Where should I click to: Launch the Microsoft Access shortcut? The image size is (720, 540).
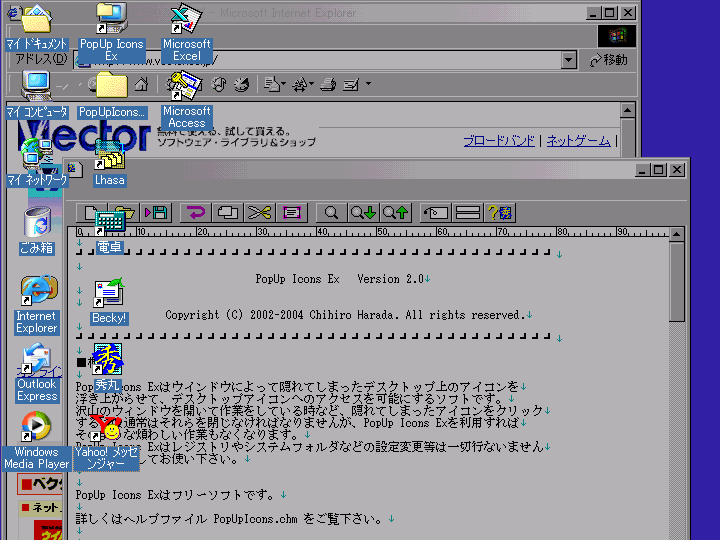186,100
